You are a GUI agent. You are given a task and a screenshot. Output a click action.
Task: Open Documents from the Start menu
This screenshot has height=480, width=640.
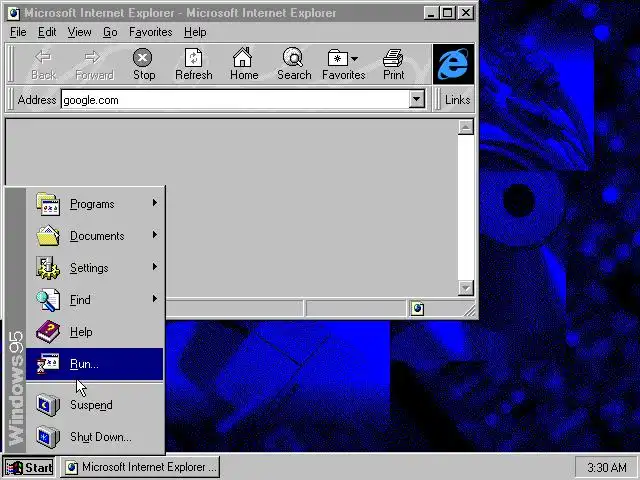pyautogui.click(x=95, y=236)
